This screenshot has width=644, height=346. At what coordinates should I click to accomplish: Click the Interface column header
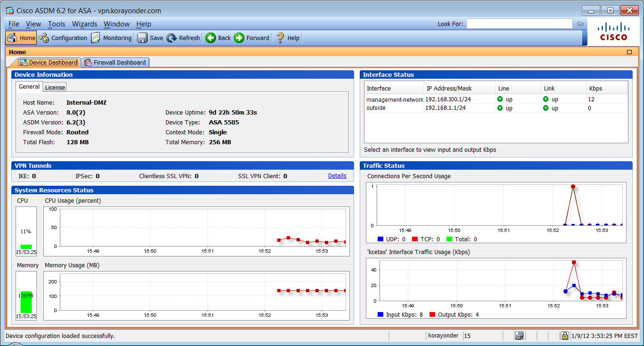point(394,88)
